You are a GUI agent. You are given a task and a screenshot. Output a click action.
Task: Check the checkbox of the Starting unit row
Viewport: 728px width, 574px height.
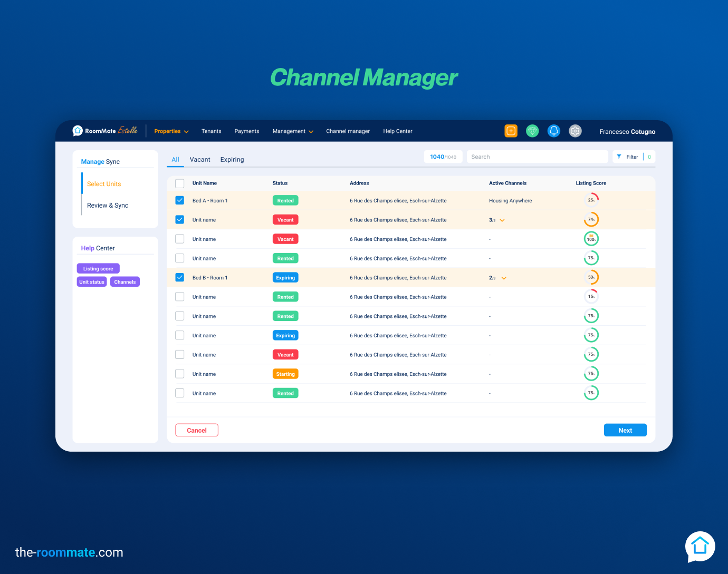point(180,374)
